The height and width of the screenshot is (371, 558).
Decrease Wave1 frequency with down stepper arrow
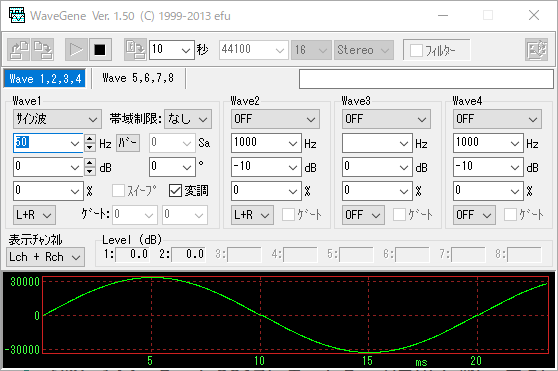pyautogui.click(x=90, y=148)
